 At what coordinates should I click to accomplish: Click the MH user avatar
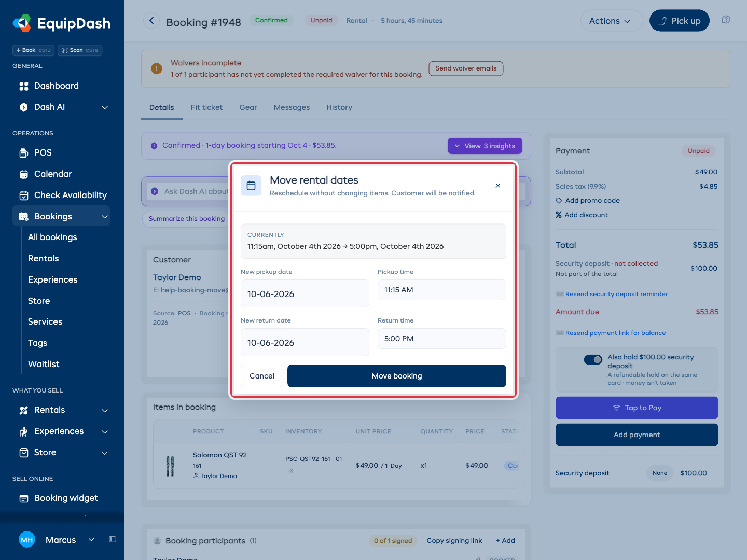click(27, 540)
